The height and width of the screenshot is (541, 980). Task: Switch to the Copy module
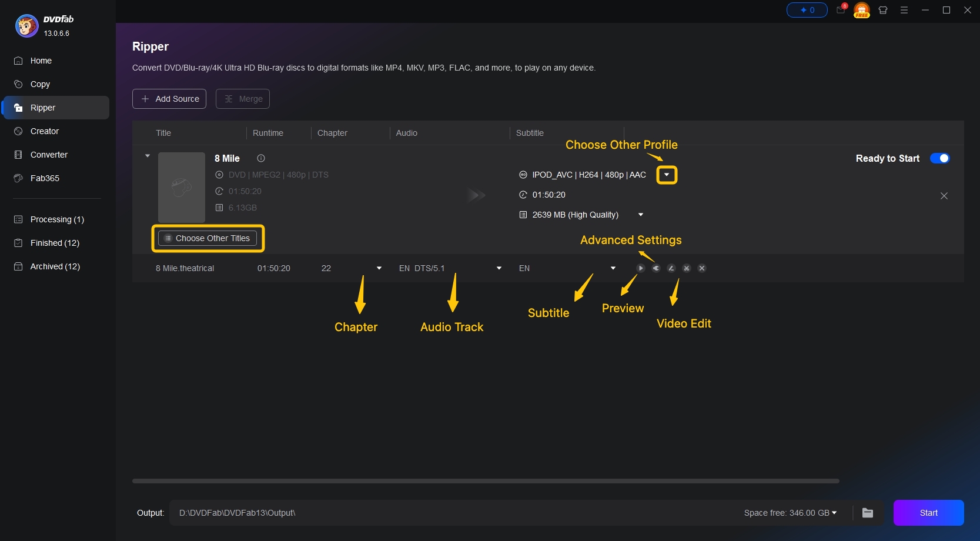[40, 84]
